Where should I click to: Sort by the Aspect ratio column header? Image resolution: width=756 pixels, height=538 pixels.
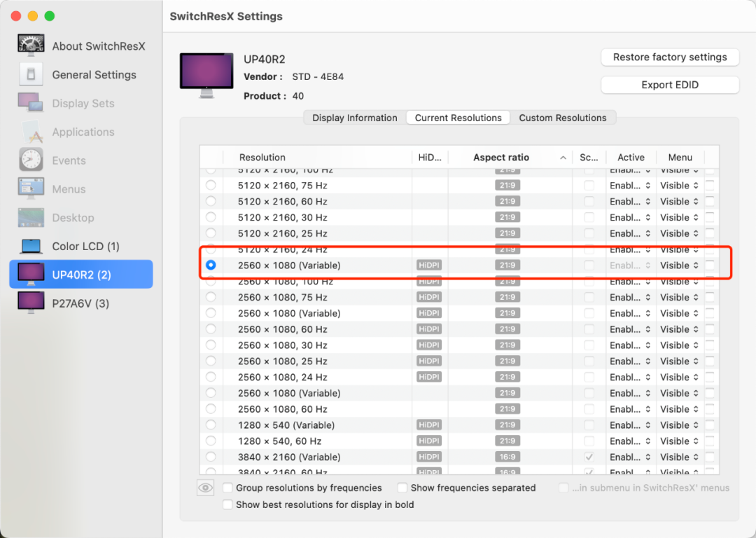click(501, 158)
